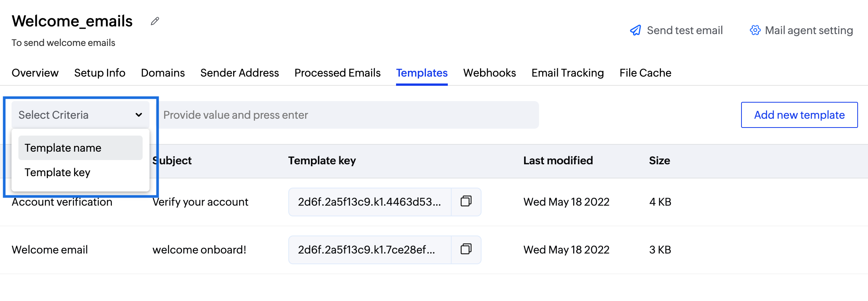This screenshot has width=868, height=301.
Task: Click the Send test email link
Action: click(x=685, y=30)
